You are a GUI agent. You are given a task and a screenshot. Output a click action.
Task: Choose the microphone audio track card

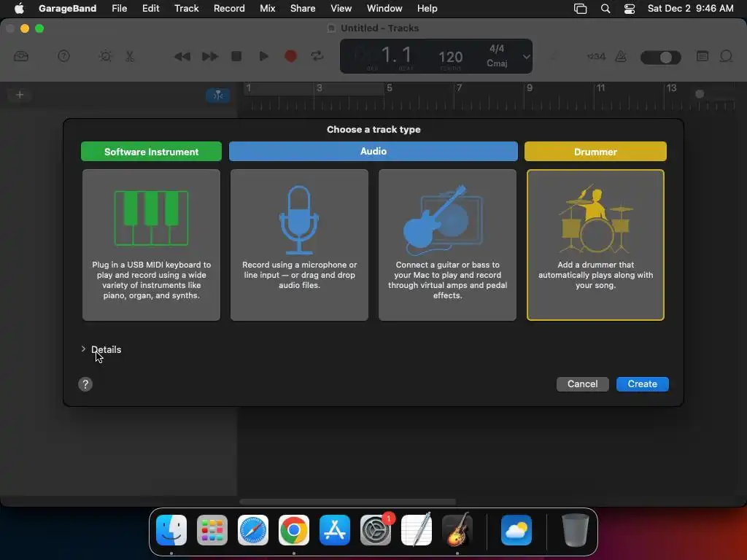point(299,245)
